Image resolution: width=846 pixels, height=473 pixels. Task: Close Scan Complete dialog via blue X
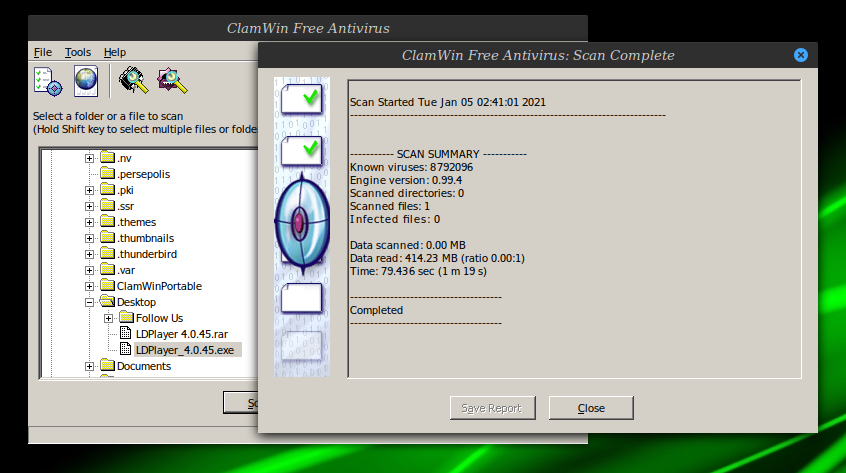click(x=801, y=55)
